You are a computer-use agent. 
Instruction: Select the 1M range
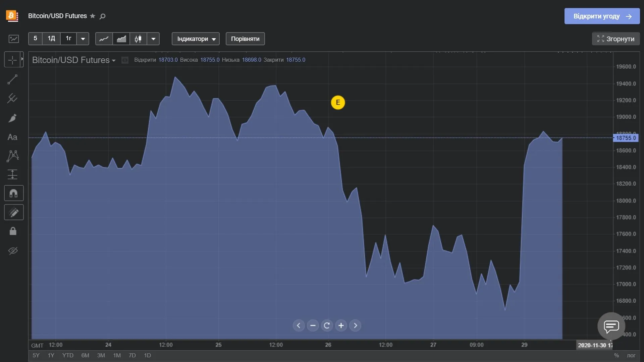coord(117,355)
